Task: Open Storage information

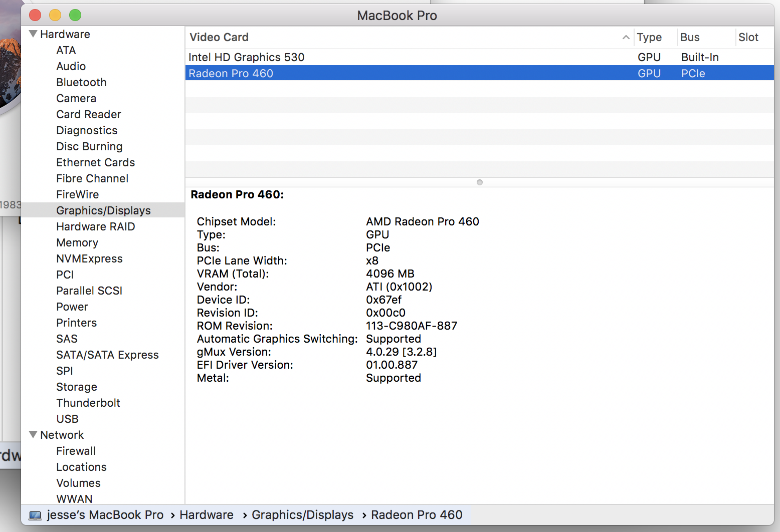Action: pos(77,387)
